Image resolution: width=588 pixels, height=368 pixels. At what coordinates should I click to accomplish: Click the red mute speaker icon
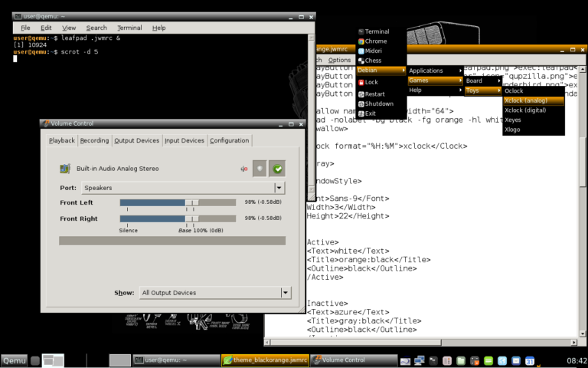244,169
